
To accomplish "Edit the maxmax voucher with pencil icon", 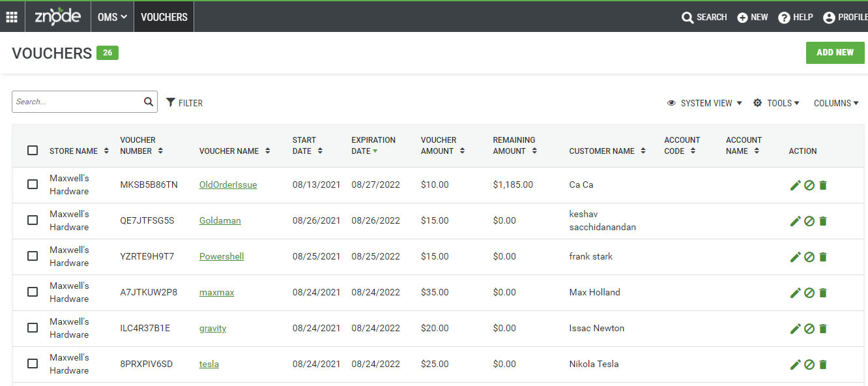I will 795,293.
